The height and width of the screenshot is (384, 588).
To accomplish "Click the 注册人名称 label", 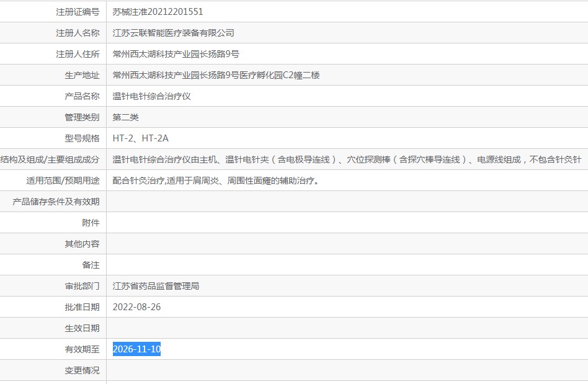I will click(x=78, y=33).
